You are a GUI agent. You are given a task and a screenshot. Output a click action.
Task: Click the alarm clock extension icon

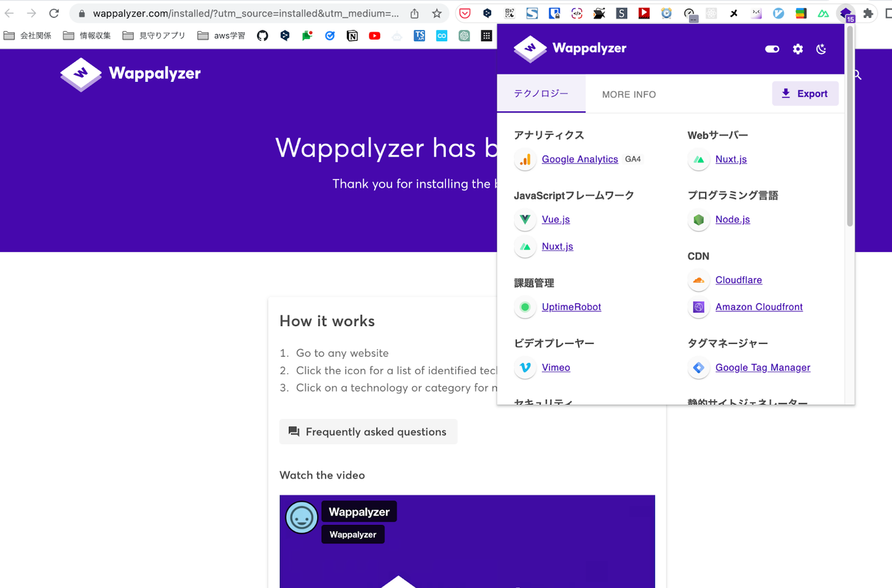pyautogui.click(x=667, y=13)
